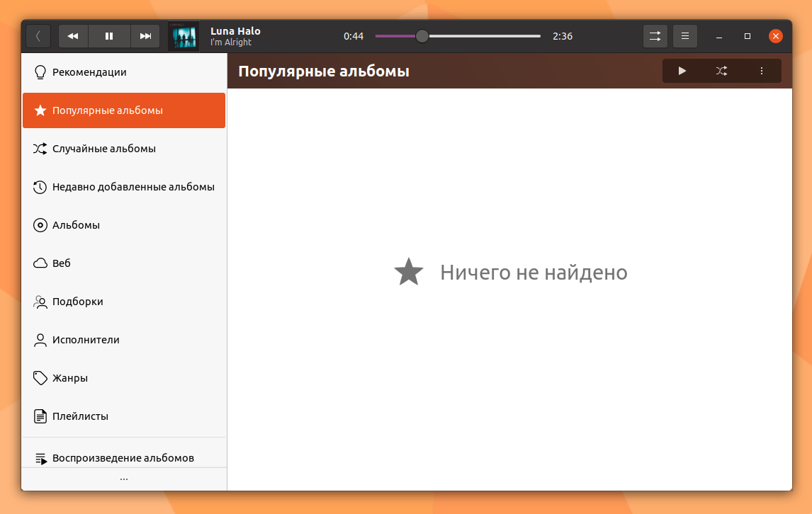Viewport: 812px width, 514px height.
Task: Pause the current song
Action: coord(109,36)
